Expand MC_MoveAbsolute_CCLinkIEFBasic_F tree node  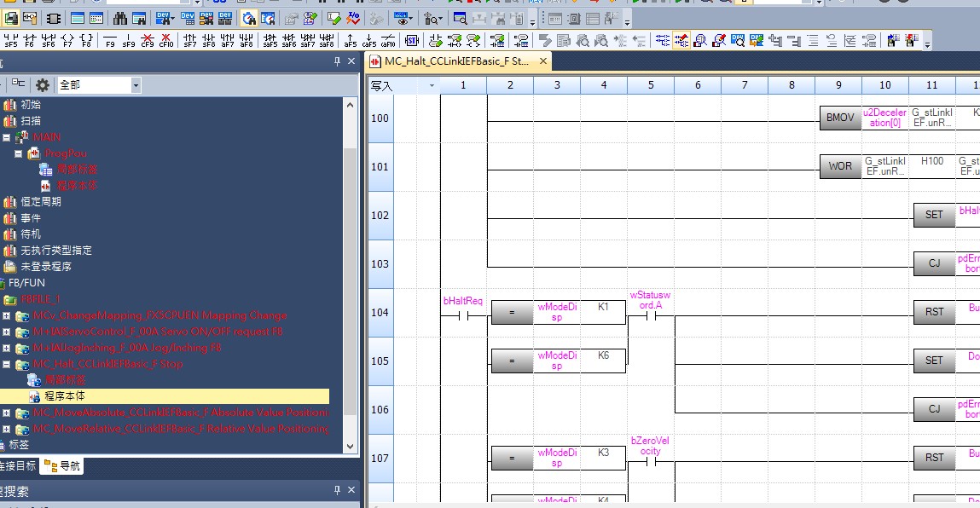tap(6, 413)
